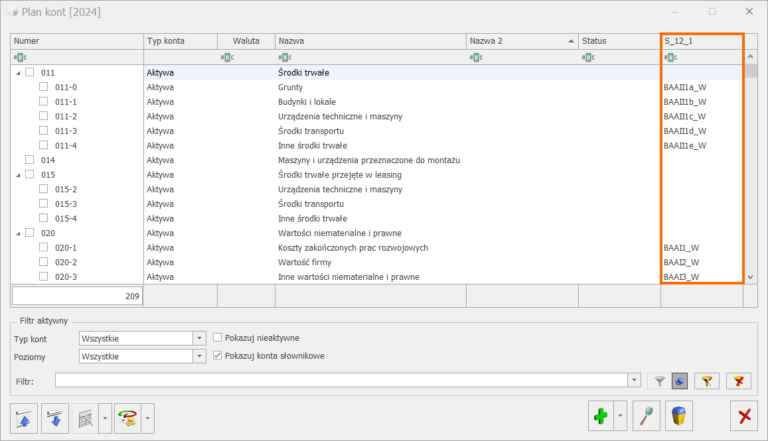Click the funnel apply filter icon

[x=659, y=380]
